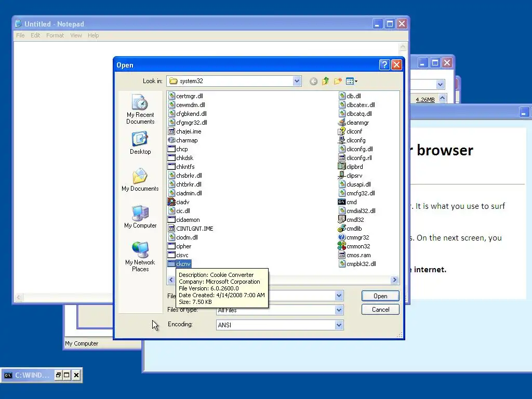Select clusapi.dll in file list

click(x=354, y=184)
